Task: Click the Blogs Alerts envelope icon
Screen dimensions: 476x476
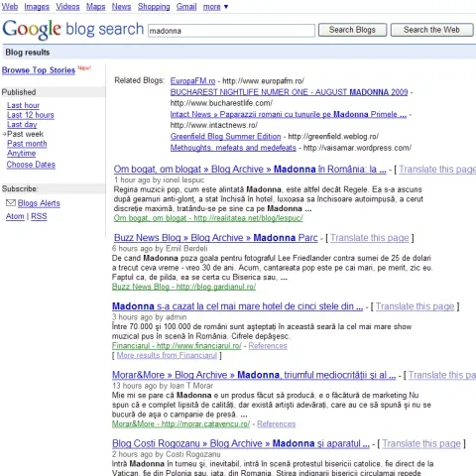Action: point(11,203)
